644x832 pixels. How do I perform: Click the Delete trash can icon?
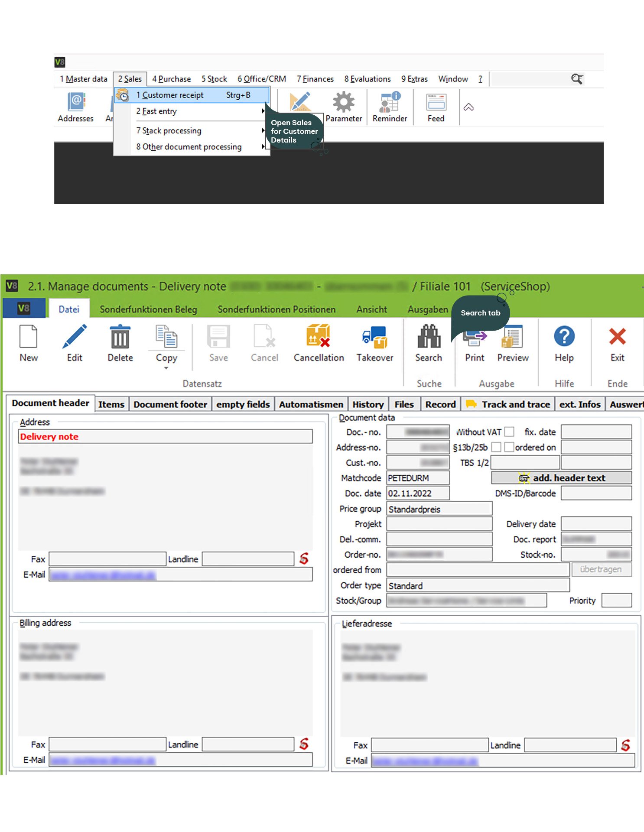click(120, 337)
